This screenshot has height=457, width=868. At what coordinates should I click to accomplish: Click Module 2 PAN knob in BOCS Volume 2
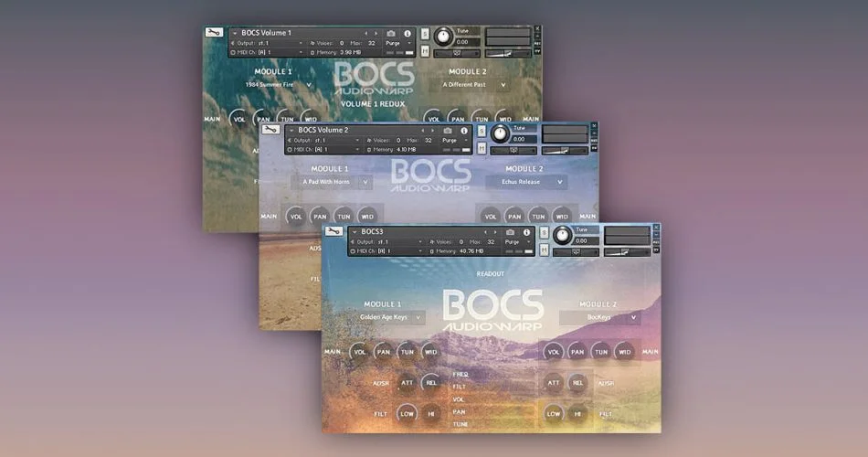click(x=514, y=217)
